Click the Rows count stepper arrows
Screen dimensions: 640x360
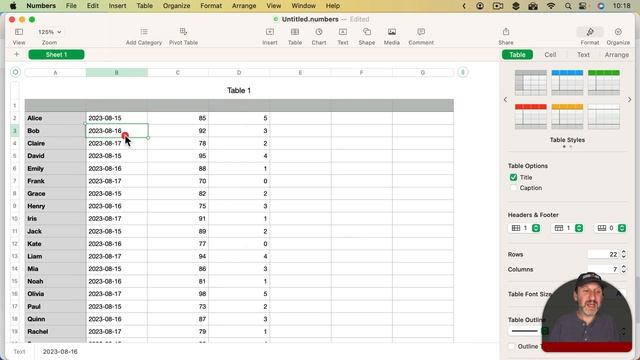tap(623, 254)
